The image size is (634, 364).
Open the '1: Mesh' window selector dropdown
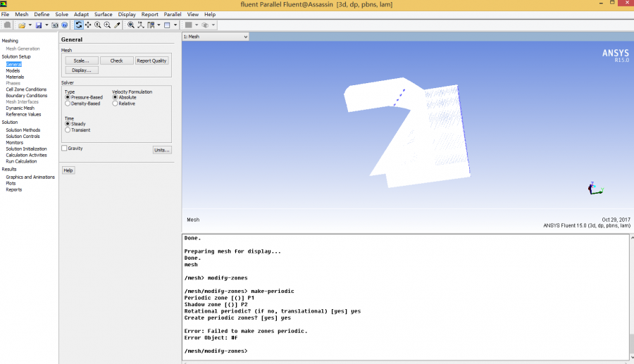pos(216,37)
